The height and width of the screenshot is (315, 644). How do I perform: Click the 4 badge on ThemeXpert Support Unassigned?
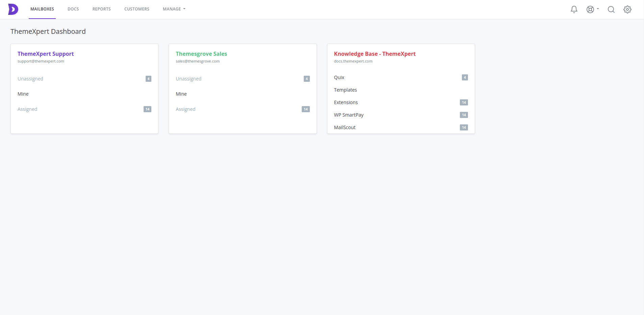148,79
